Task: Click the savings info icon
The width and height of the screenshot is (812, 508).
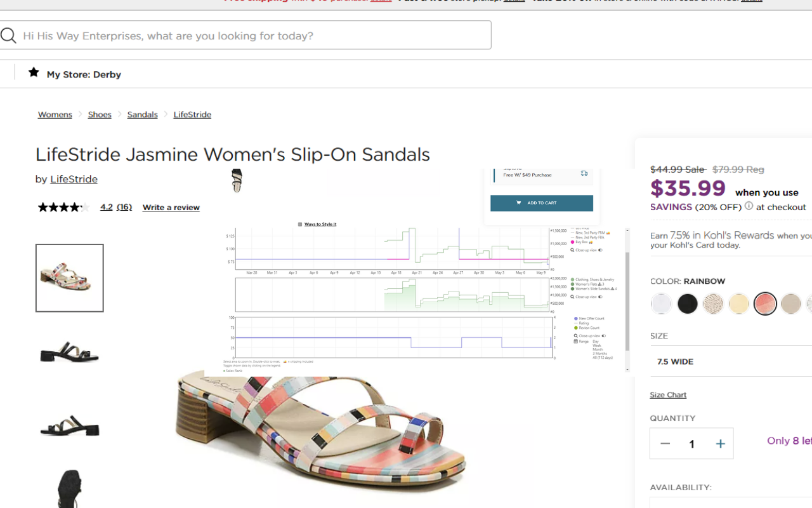Action: pos(749,206)
